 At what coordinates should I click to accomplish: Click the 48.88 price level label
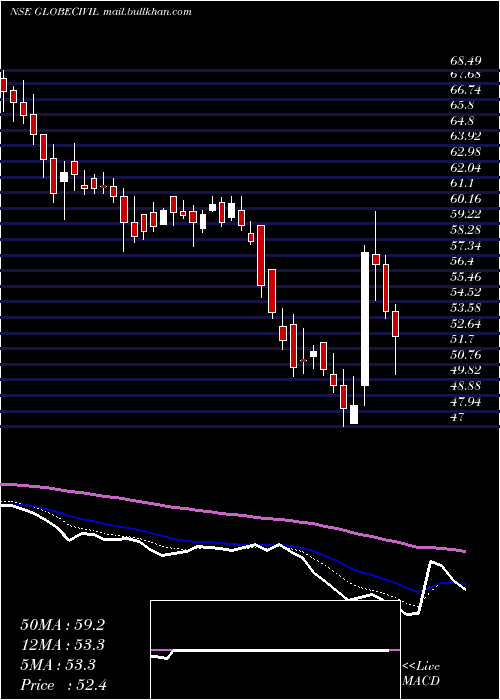(465, 386)
